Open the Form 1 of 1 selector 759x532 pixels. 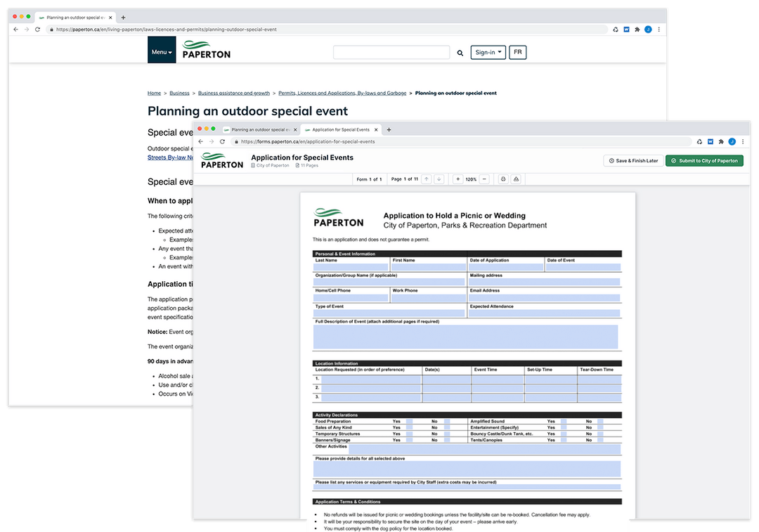pos(370,179)
